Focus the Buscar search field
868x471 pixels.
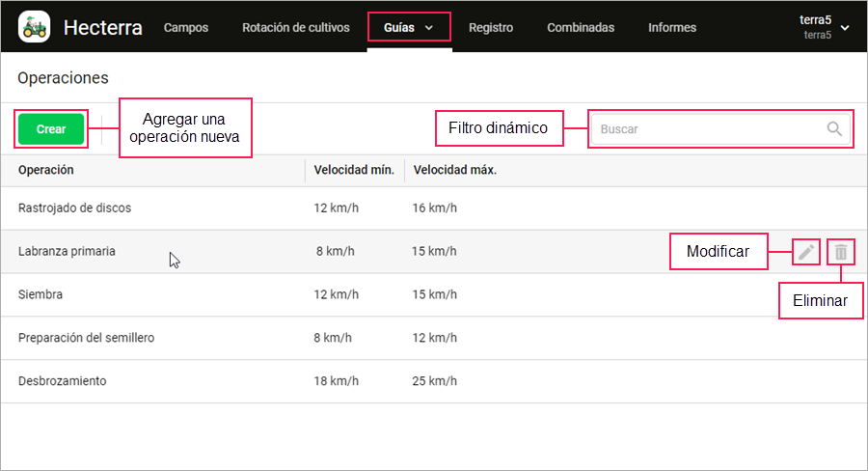(x=720, y=129)
